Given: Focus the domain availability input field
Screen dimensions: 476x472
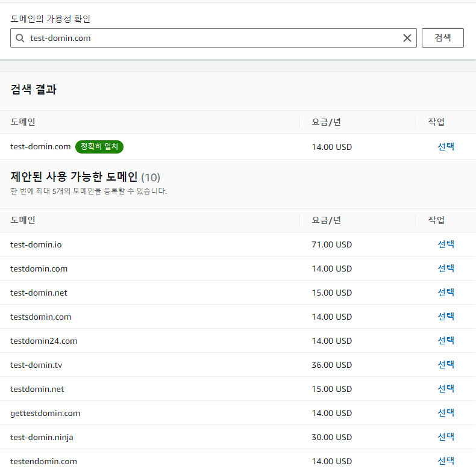Looking at the screenshot, I should point(213,38).
